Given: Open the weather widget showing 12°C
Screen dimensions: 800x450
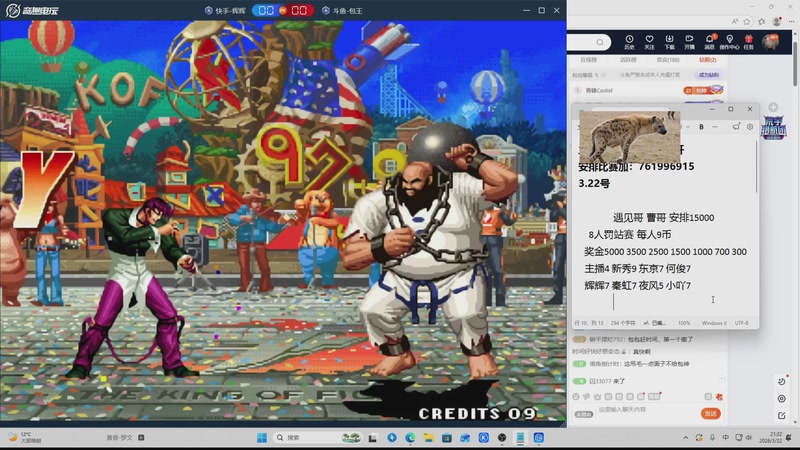Looking at the screenshot, I should pos(24,438).
